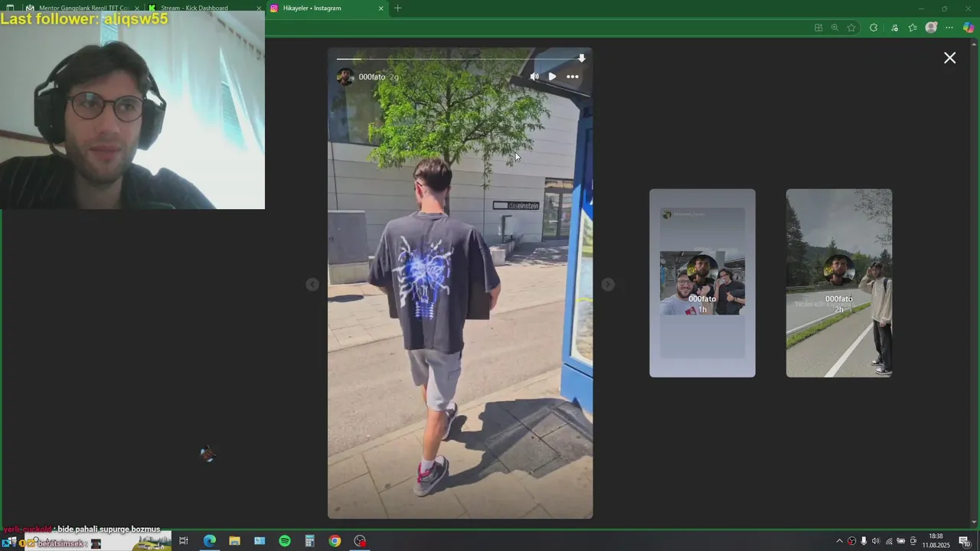The width and height of the screenshot is (980, 551).
Task: Open the notification center
Action: click(965, 541)
